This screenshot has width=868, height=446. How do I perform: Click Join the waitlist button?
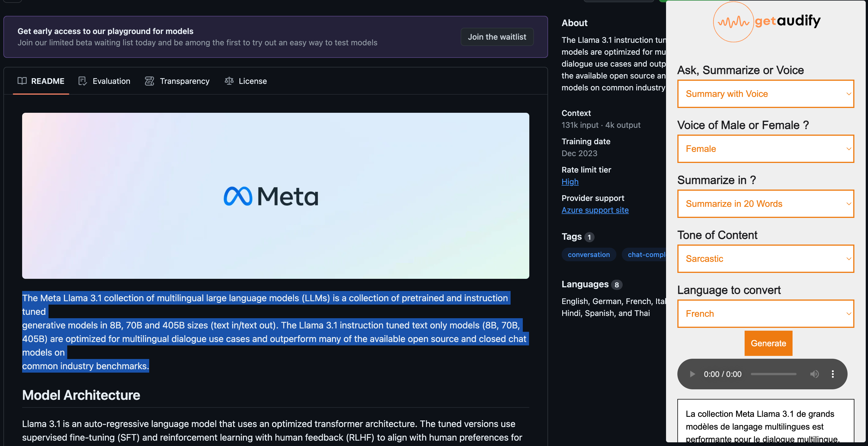pyautogui.click(x=497, y=37)
